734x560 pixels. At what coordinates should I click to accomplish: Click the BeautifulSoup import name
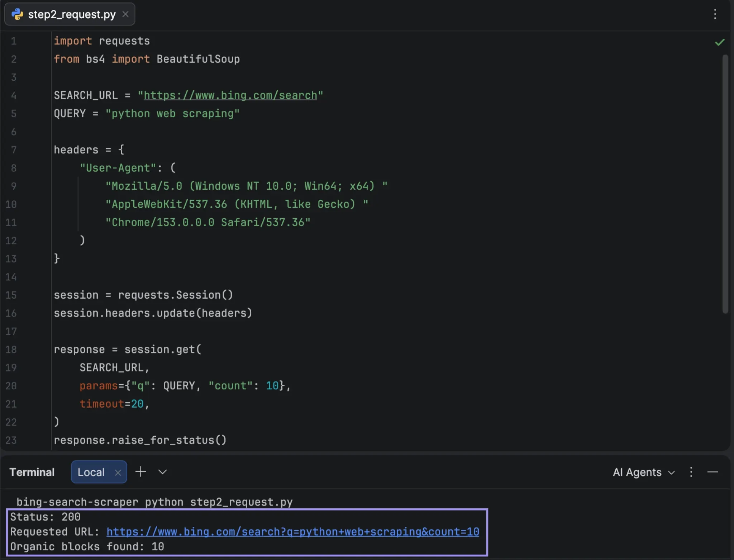pos(198,59)
